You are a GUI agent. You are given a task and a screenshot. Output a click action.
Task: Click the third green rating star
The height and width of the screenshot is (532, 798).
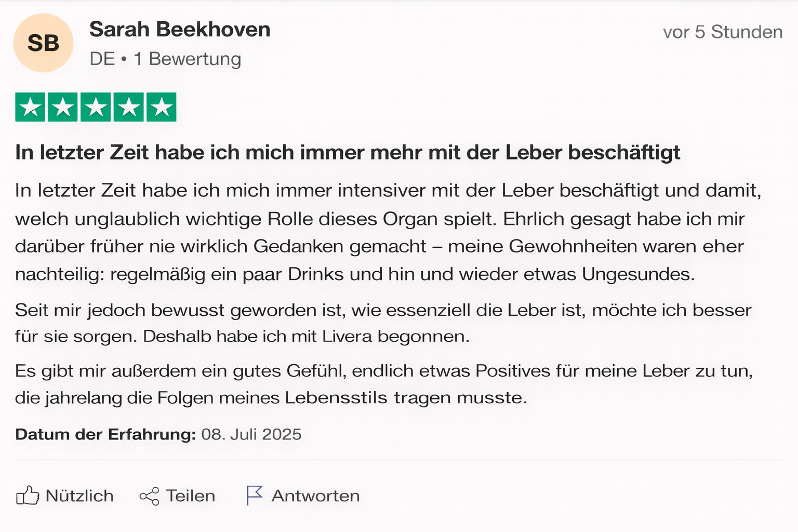tap(96, 107)
